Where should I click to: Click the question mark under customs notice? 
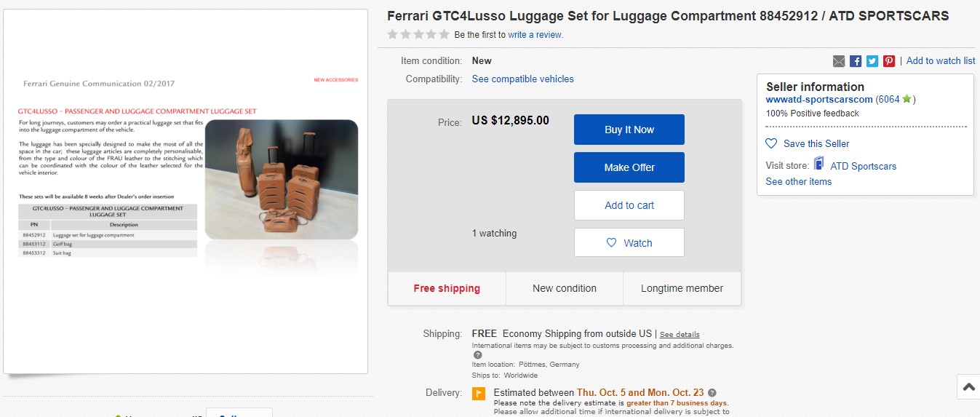point(478,355)
